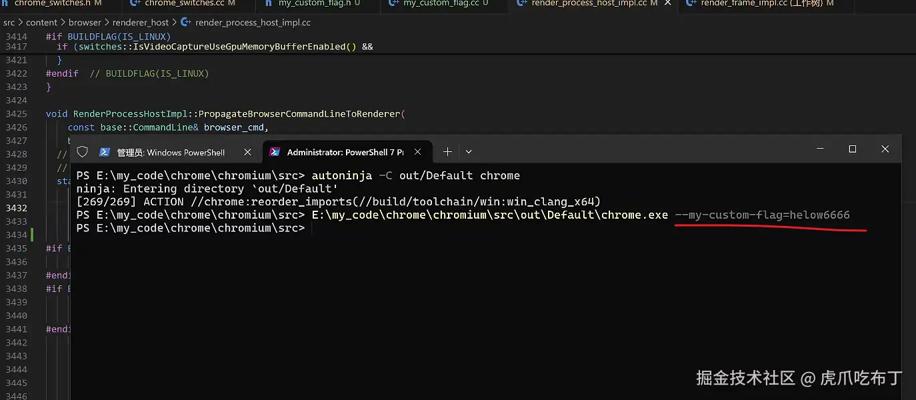Close the PowerShell 7 terminal tab
The height and width of the screenshot is (400, 916).
[x=418, y=152]
